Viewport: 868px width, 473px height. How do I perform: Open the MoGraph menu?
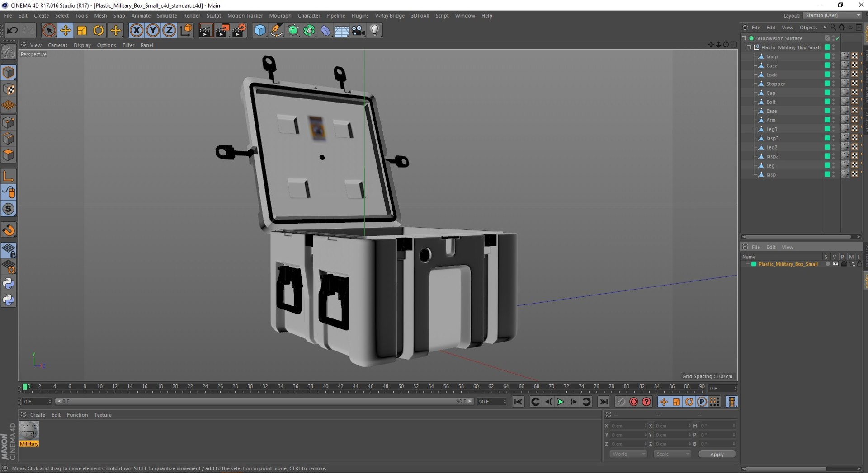pos(280,15)
